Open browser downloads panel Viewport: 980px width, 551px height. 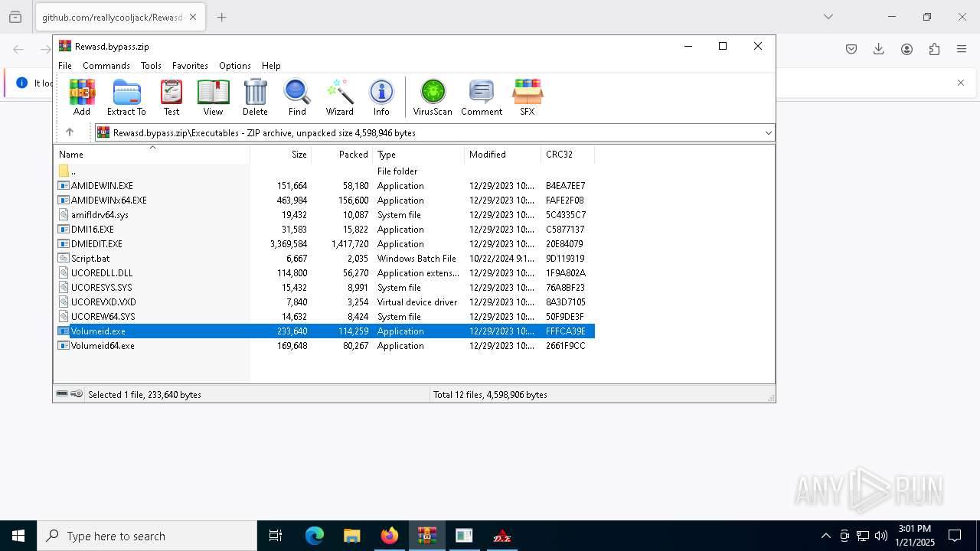(x=879, y=49)
